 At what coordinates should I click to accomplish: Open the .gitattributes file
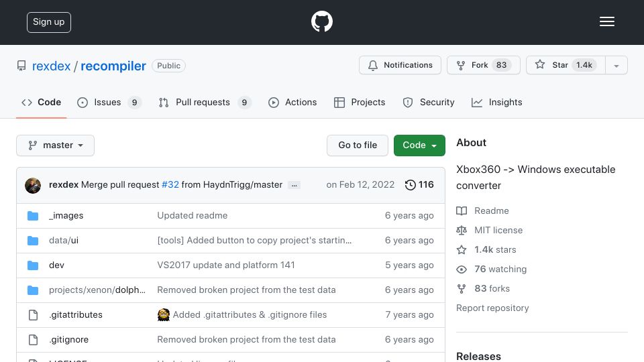click(76, 315)
